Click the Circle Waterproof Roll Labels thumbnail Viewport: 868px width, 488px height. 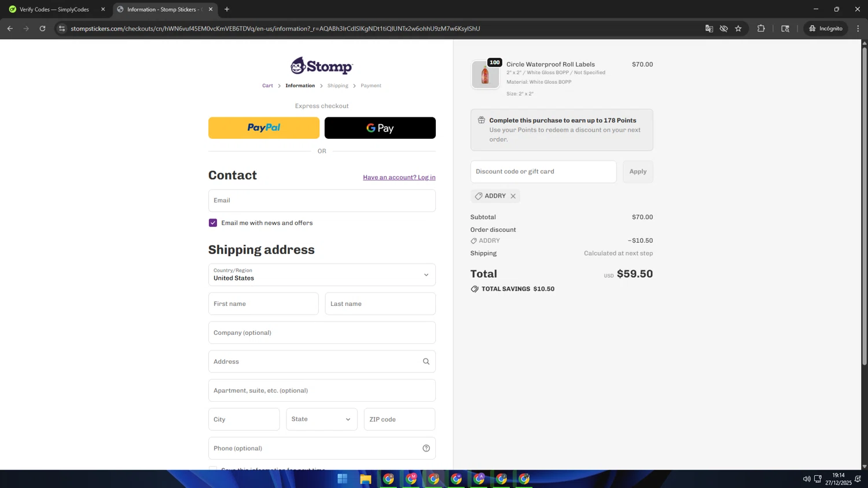point(485,75)
